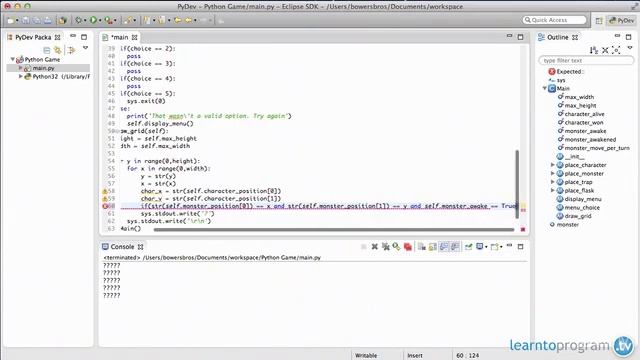Expand place_character in Outline

[553, 165]
